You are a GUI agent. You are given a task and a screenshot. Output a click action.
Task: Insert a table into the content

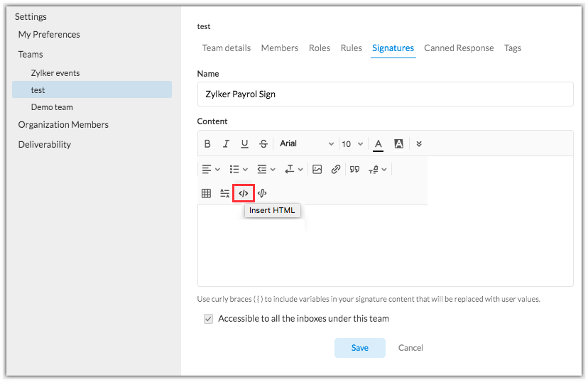207,193
